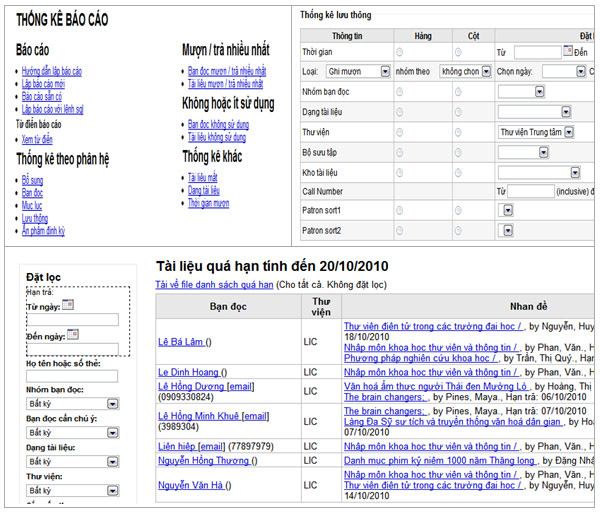Click the calendar icon in Thời gian row

pyautogui.click(x=567, y=51)
